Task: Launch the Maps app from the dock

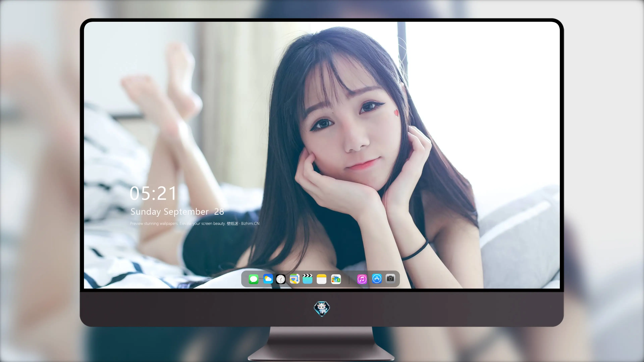Action: click(x=294, y=279)
